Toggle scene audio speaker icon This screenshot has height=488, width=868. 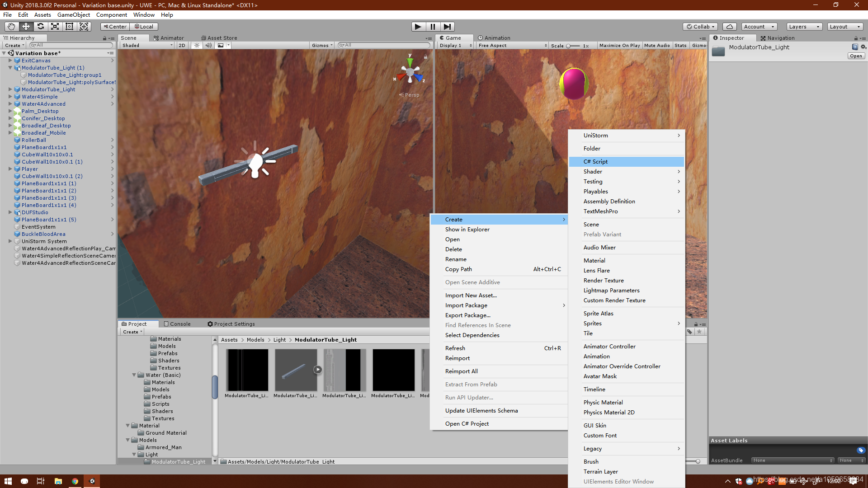pyautogui.click(x=208, y=45)
